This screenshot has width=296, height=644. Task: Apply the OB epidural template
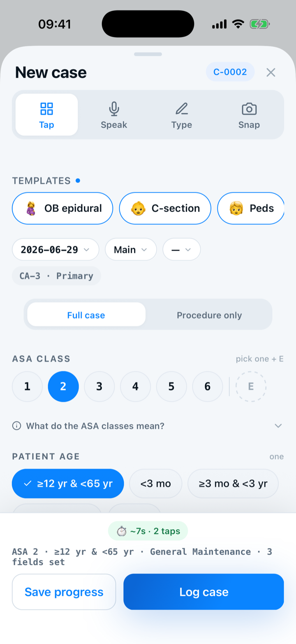click(62, 208)
